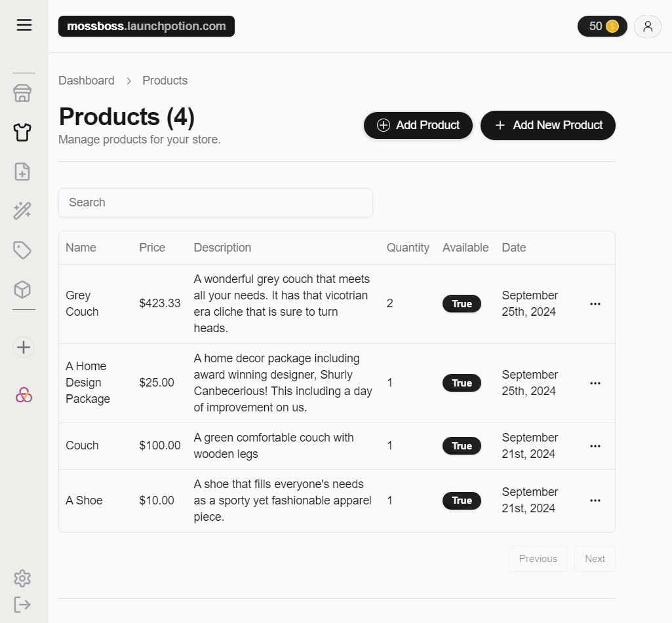This screenshot has height=623, width=672.
Task: Launch the magic wand AI tool
Action: [x=22, y=210]
